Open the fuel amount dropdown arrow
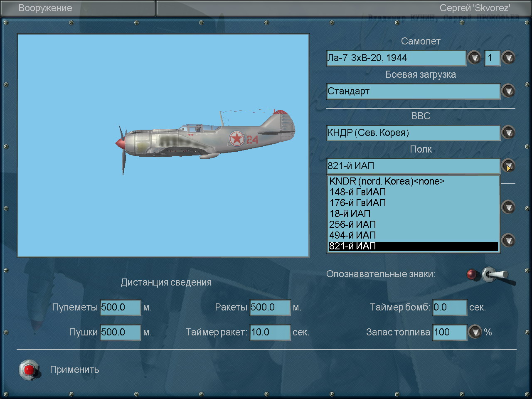This screenshot has width=532, height=399. click(475, 332)
